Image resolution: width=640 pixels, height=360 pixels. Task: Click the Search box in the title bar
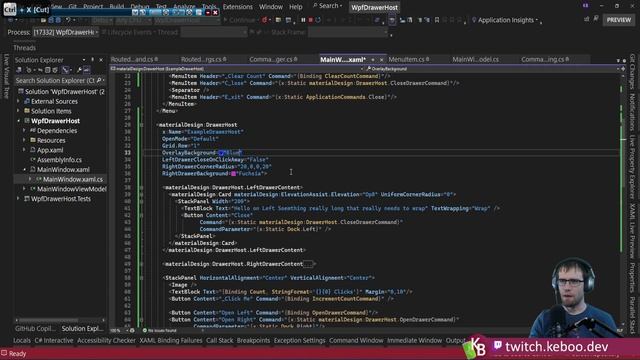327,6
